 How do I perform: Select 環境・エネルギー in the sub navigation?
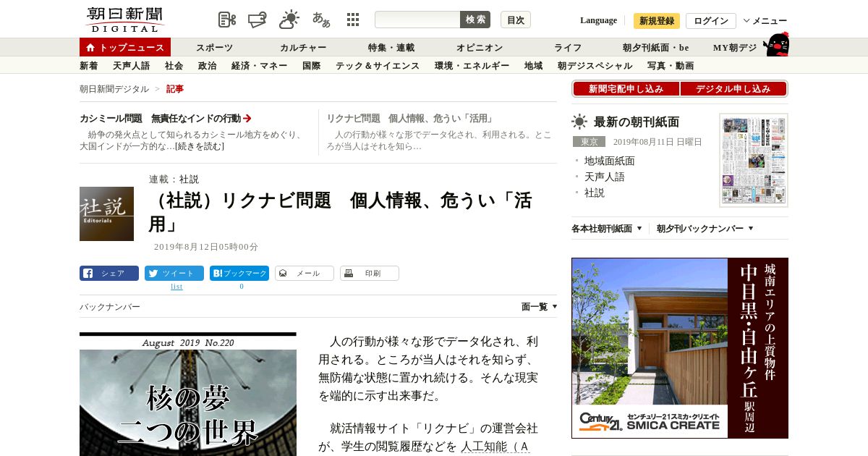472,66
